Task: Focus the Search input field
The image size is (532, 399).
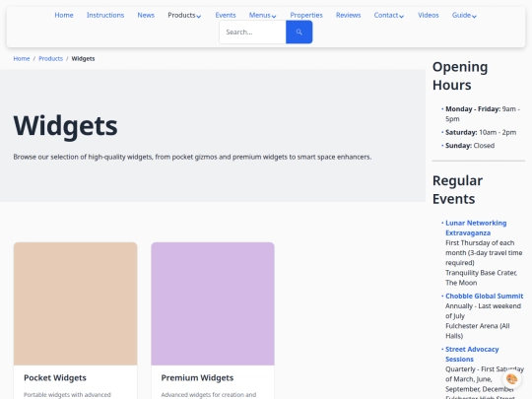Action: point(253,32)
